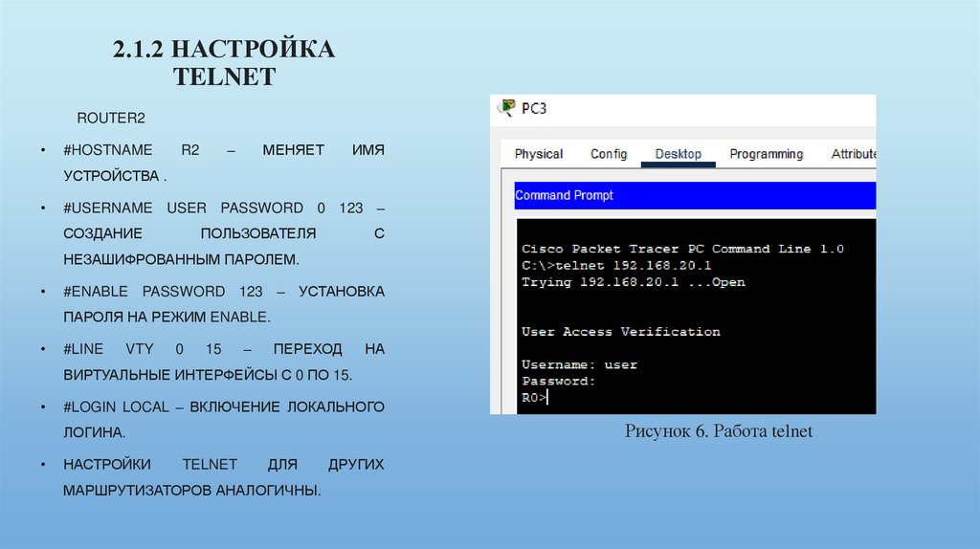Image resolution: width=980 pixels, height=549 pixels.
Task: Select the Desktop tab
Action: click(679, 154)
